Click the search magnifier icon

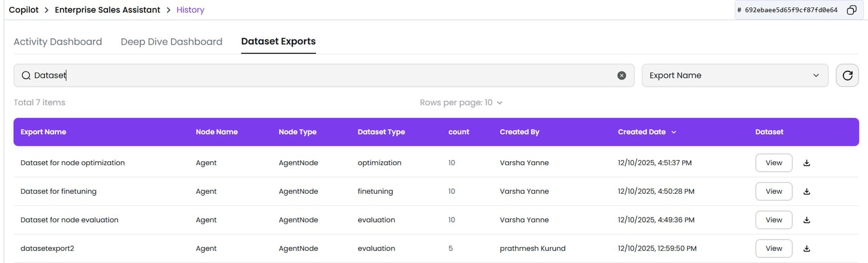26,75
